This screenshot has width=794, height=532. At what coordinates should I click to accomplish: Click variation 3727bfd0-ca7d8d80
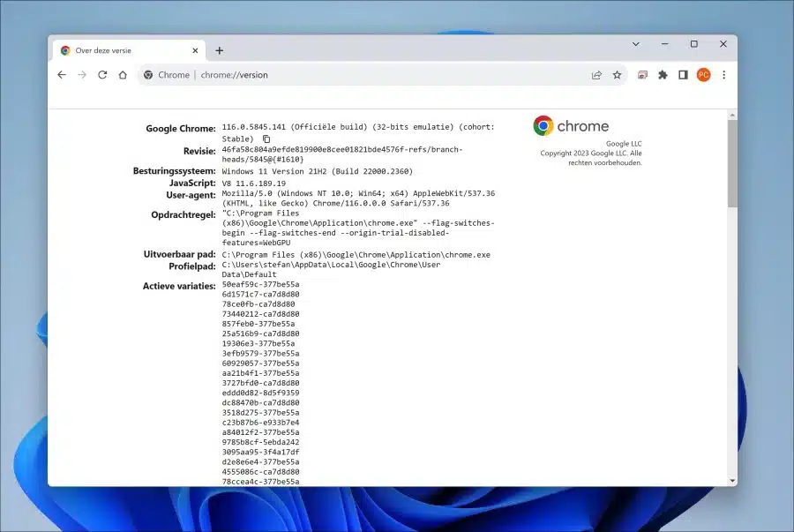(x=261, y=383)
